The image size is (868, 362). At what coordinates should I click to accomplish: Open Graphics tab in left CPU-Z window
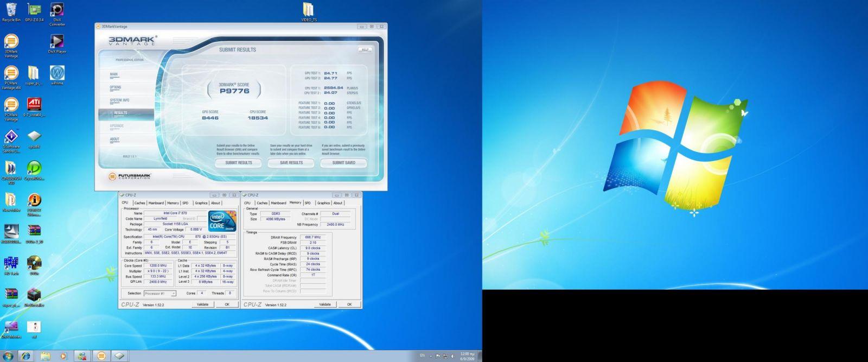tap(201, 203)
